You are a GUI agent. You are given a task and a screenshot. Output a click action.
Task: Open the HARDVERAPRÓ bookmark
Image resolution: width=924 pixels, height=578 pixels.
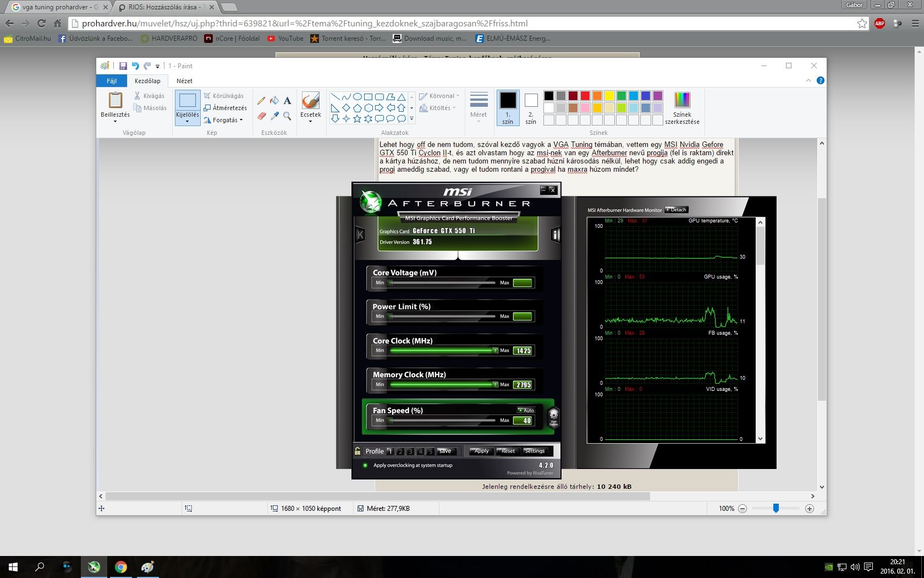[x=169, y=39]
